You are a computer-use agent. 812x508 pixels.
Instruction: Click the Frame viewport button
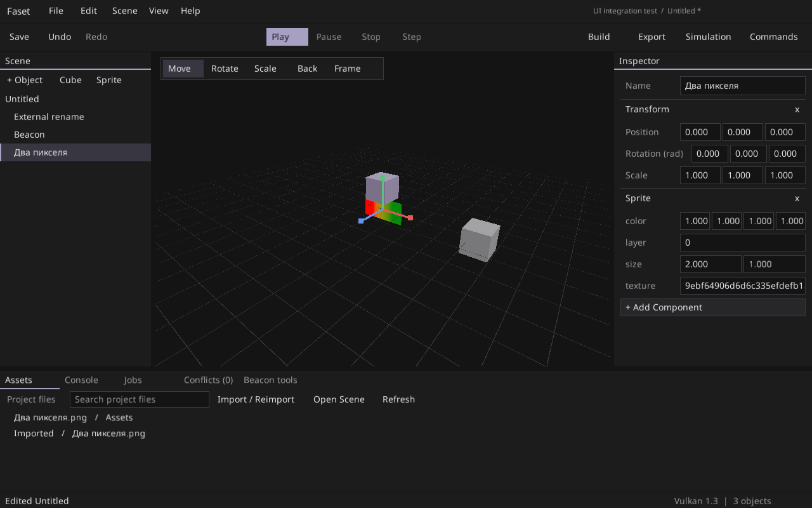(347, 69)
